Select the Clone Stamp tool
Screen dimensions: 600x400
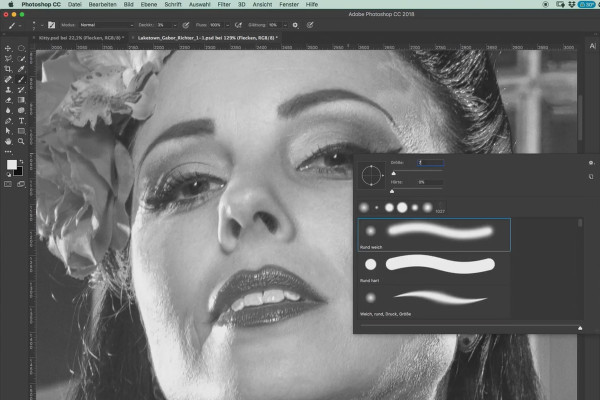pos(8,90)
